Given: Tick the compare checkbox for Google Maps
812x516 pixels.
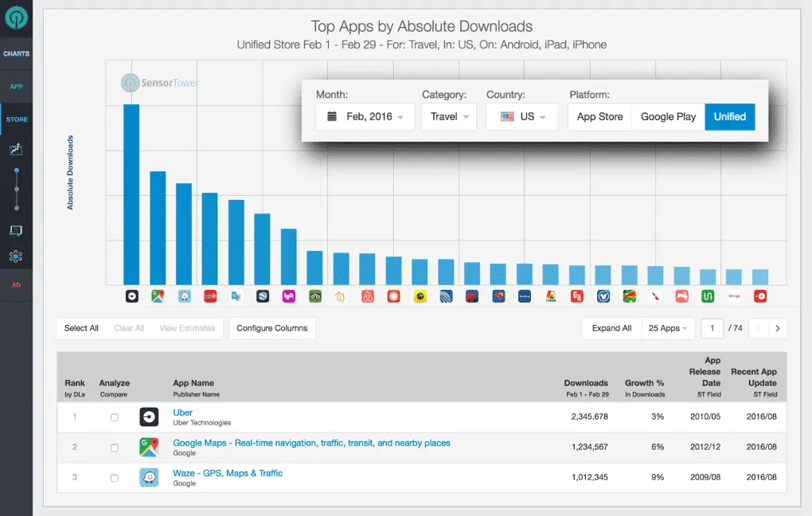Looking at the screenshot, I should tap(115, 448).
